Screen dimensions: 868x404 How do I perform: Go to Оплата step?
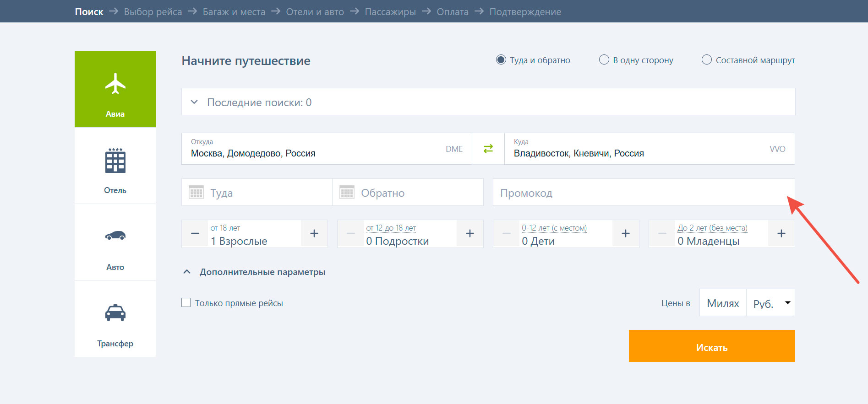tap(453, 11)
